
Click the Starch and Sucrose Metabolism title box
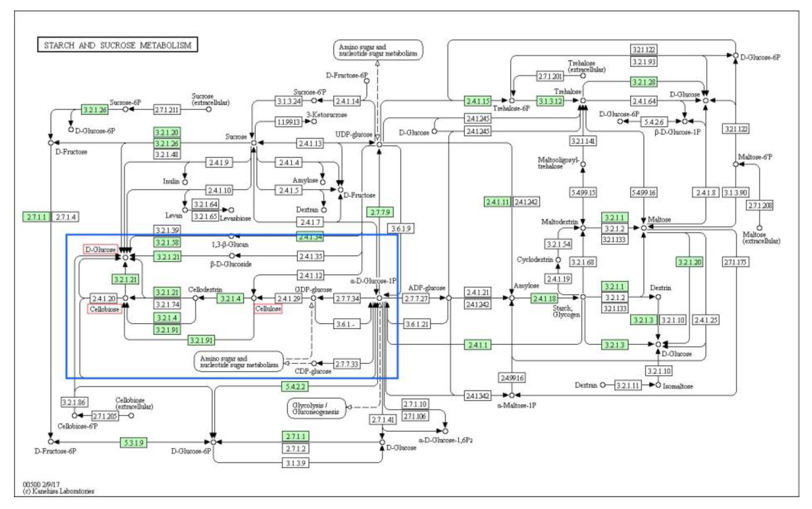[117, 45]
